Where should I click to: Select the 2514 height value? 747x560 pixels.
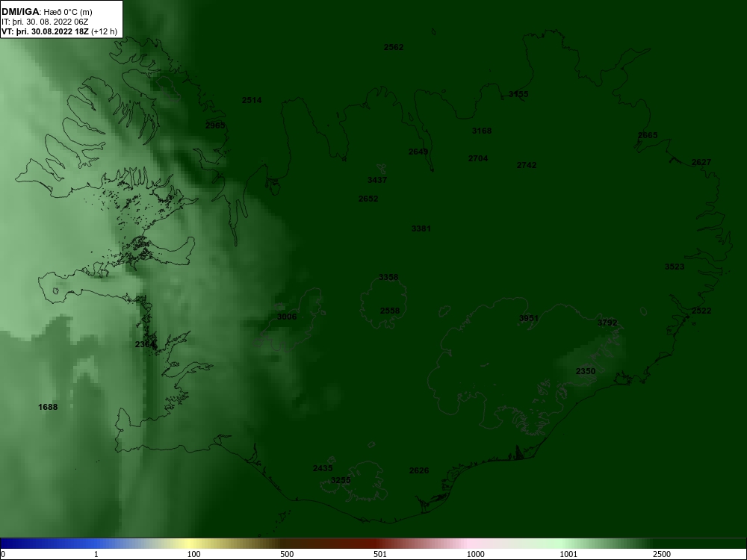click(x=252, y=100)
